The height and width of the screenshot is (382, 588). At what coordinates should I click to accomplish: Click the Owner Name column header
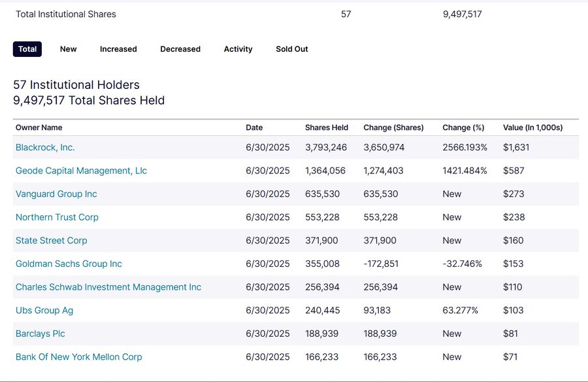pos(39,128)
